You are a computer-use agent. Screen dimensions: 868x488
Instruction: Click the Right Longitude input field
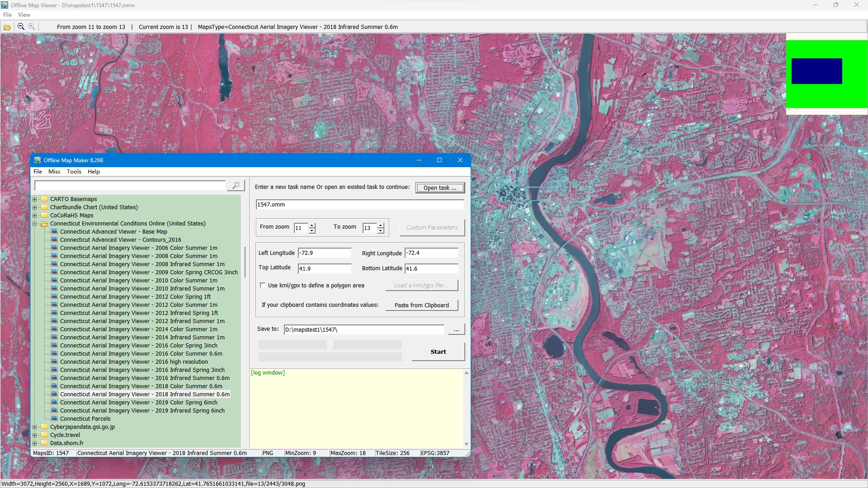tap(431, 253)
